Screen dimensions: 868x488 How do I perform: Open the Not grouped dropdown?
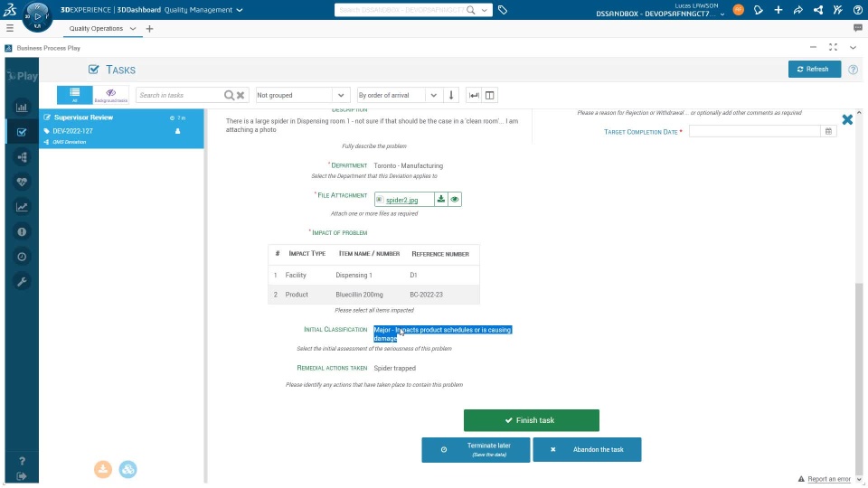(302, 95)
